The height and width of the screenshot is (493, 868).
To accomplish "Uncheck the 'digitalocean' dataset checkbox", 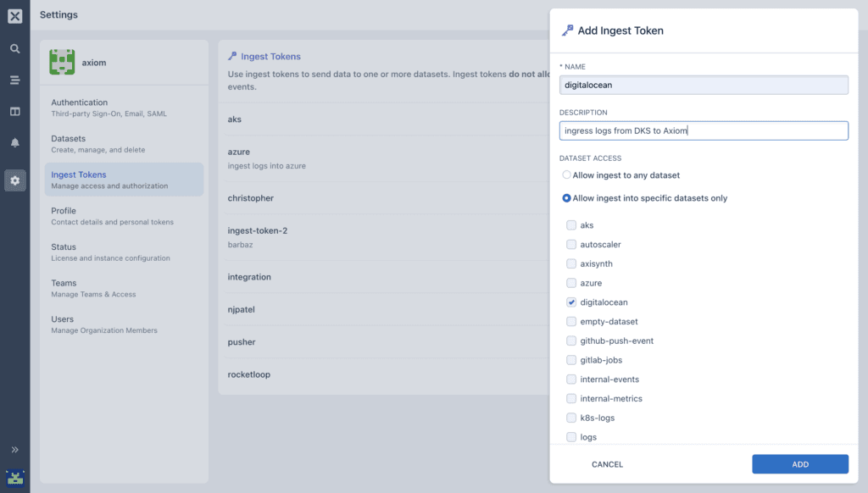I will tap(571, 302).
